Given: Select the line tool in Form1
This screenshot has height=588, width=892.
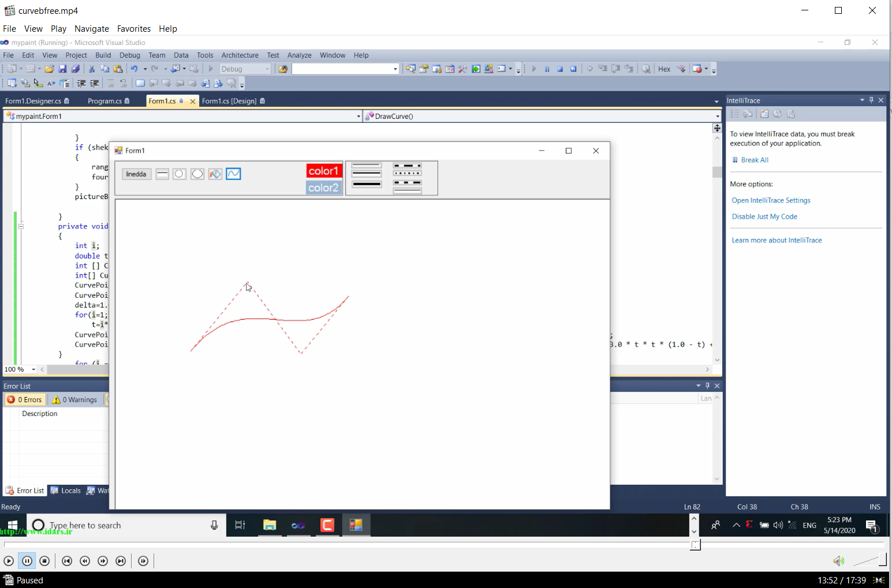Looking at the screenshot, I should [x=162, y=174].
